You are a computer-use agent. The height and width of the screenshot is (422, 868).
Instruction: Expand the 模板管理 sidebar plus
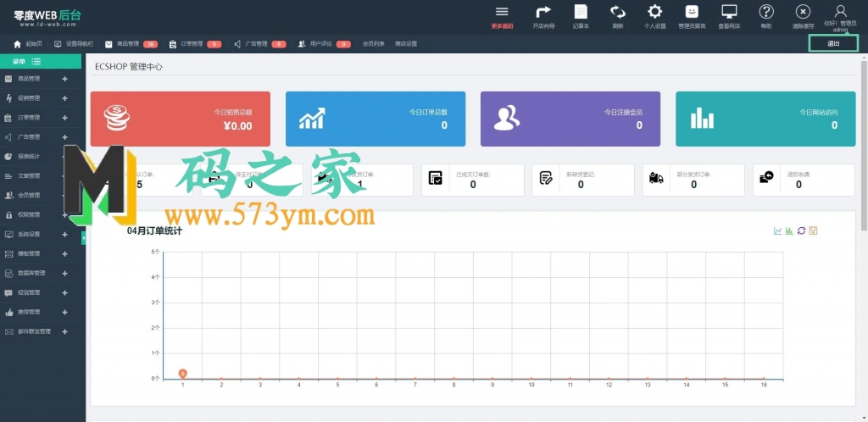coord(64,254)
